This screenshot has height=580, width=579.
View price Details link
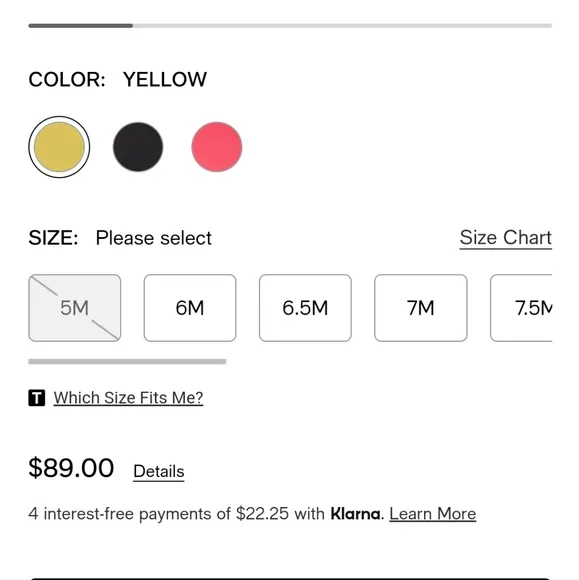click(x=159, y=472)
